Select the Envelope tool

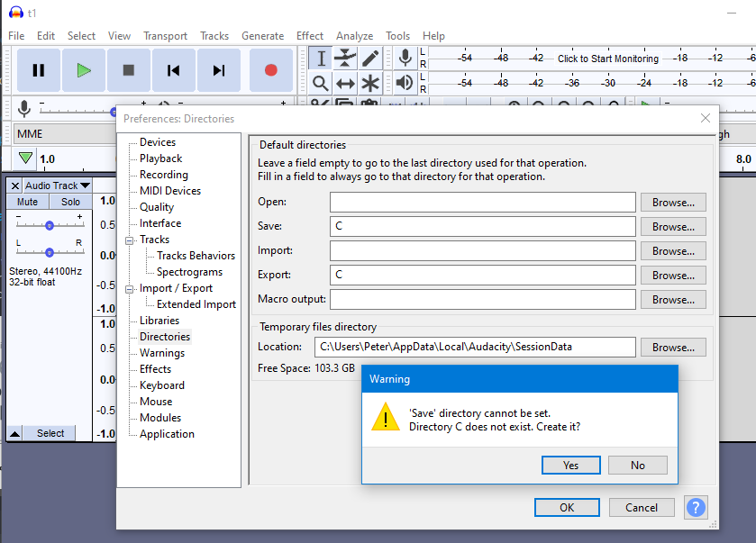[x=345, y=59]
